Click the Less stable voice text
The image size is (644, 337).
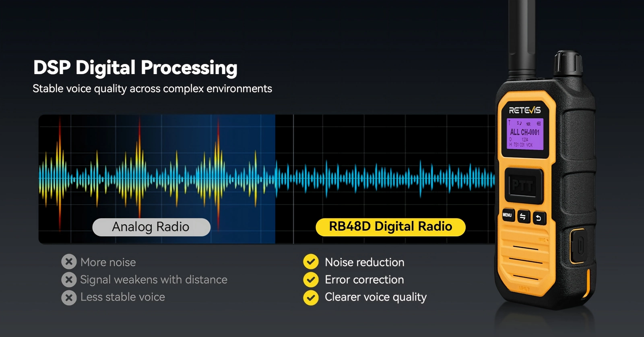coord(123,297)
